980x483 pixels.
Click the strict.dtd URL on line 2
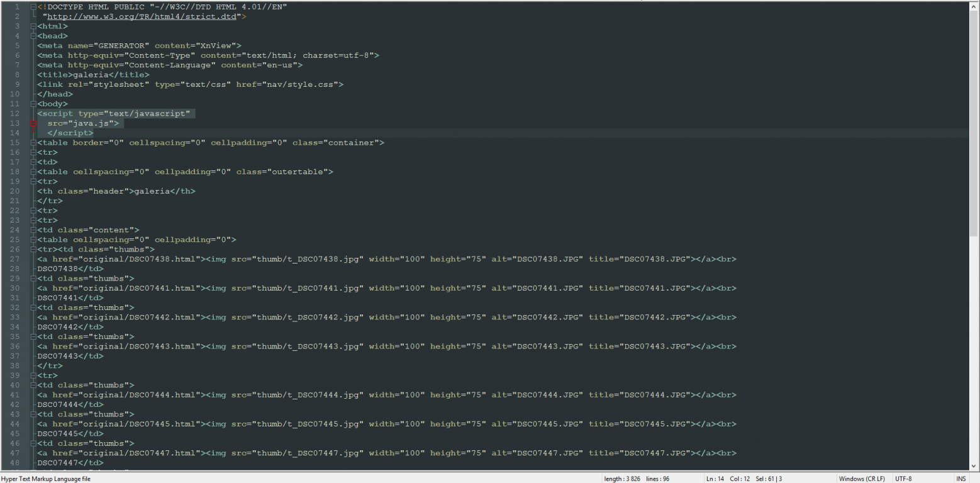142,17
